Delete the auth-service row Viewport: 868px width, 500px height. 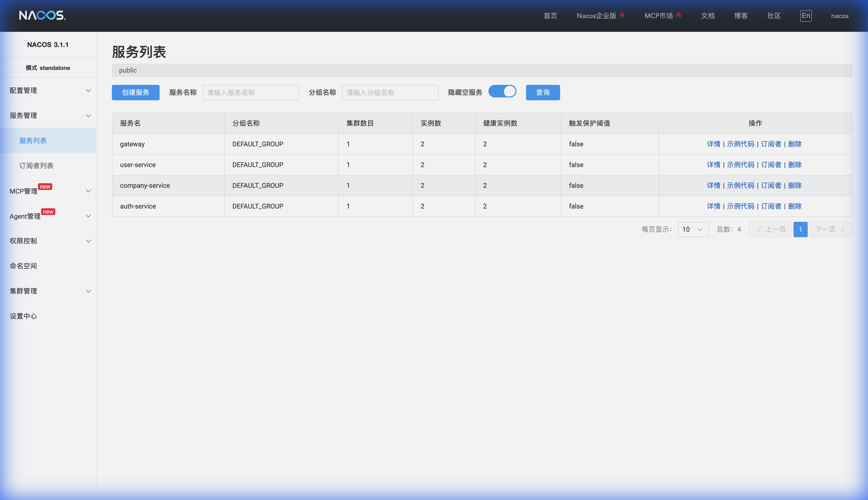[x=794, y=206]
